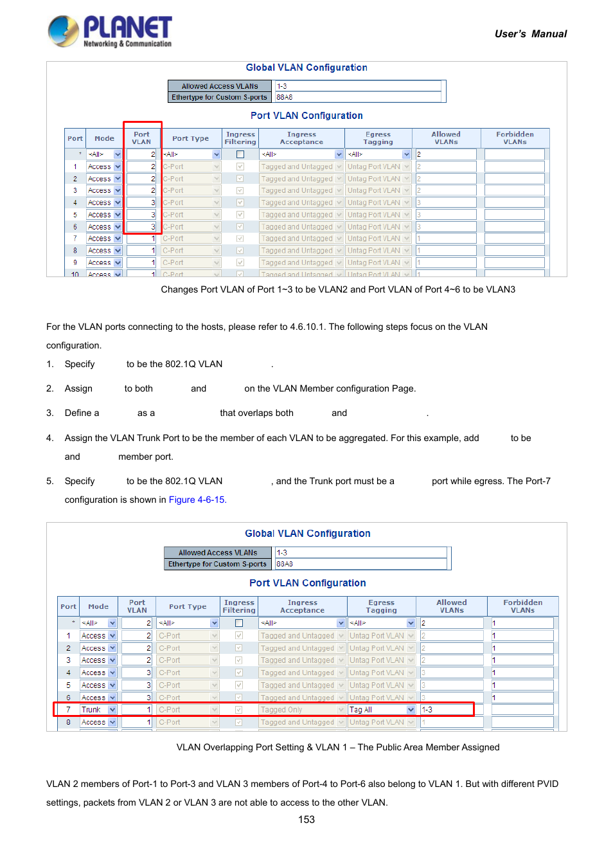Click the Allowed Access VLANs field in upper figure
The height and width of the screenshot is (868, 613).
pyautogui.click(x=358, y=86)
